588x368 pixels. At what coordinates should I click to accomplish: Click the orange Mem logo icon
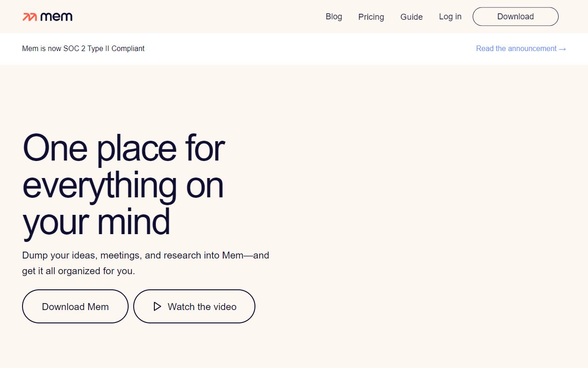click(29, 16)
